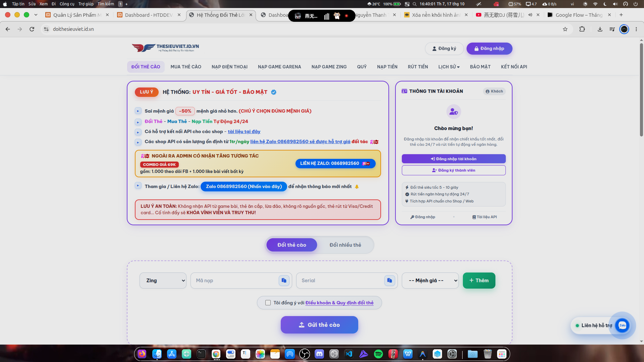Go to MUA THẺ CÀO tab
Image resolution: width=644 pixels, height=362 pixels.
[x=186, y=67]
